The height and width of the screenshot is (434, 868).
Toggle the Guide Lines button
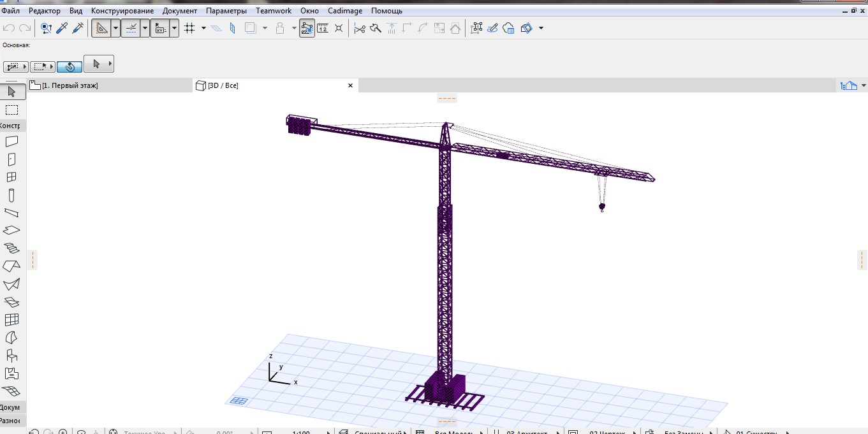pos(101,28)
